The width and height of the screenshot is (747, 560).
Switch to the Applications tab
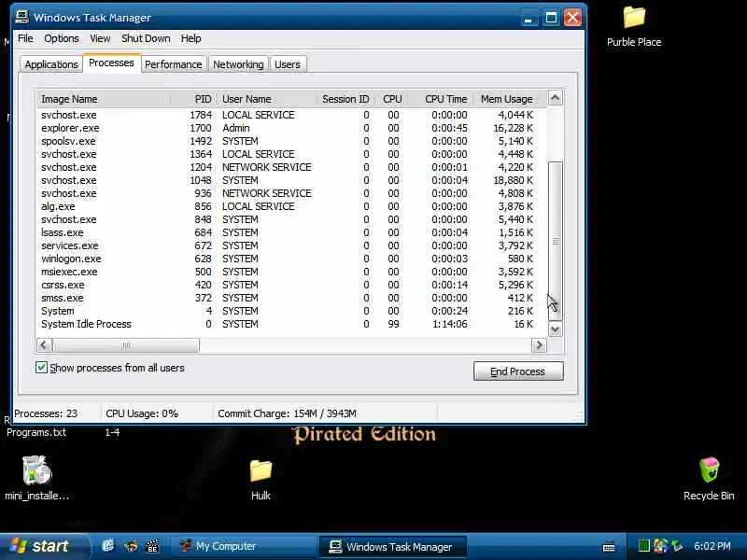click(x=51, y=64)
